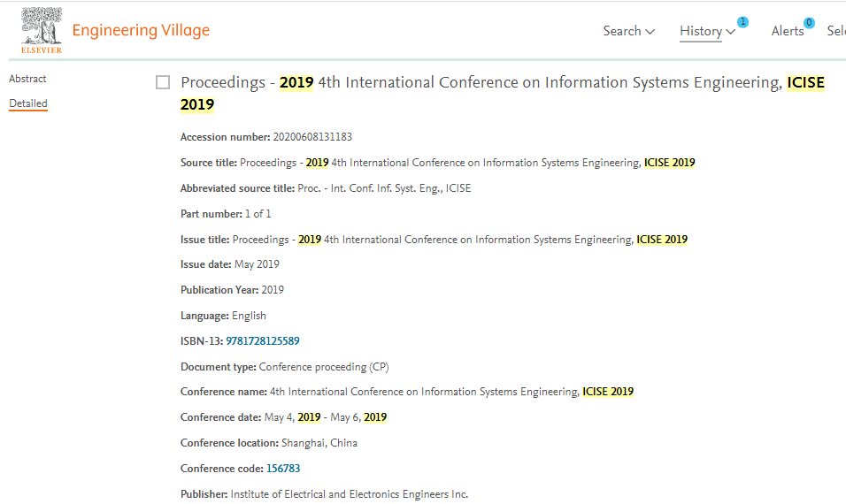Open the conference code link 156783
This screenshot has height=504, width=846.
(283, 469)
